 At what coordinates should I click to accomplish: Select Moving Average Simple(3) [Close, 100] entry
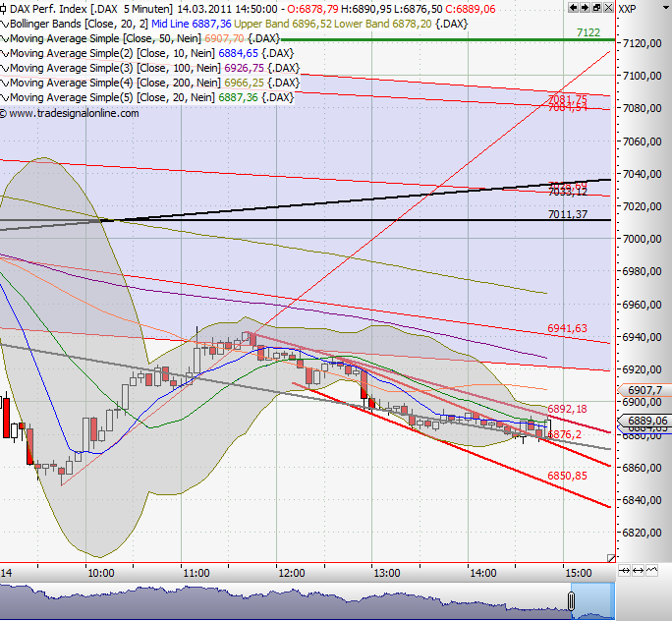tap(115, 68)
